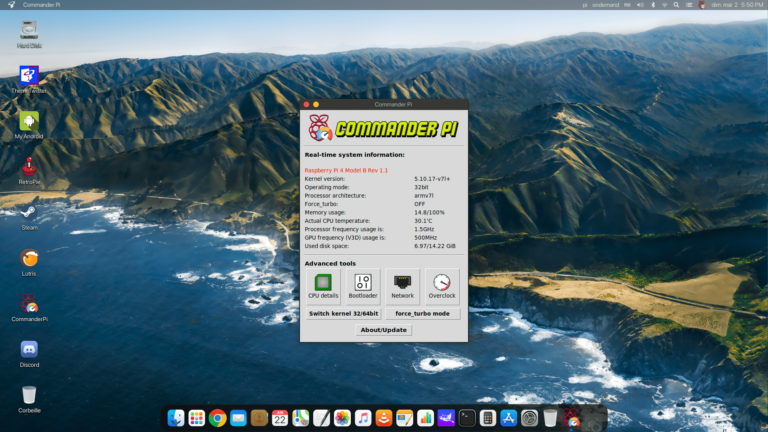Open Discord desktop icon
768x432 pixels.
point(29,354)
